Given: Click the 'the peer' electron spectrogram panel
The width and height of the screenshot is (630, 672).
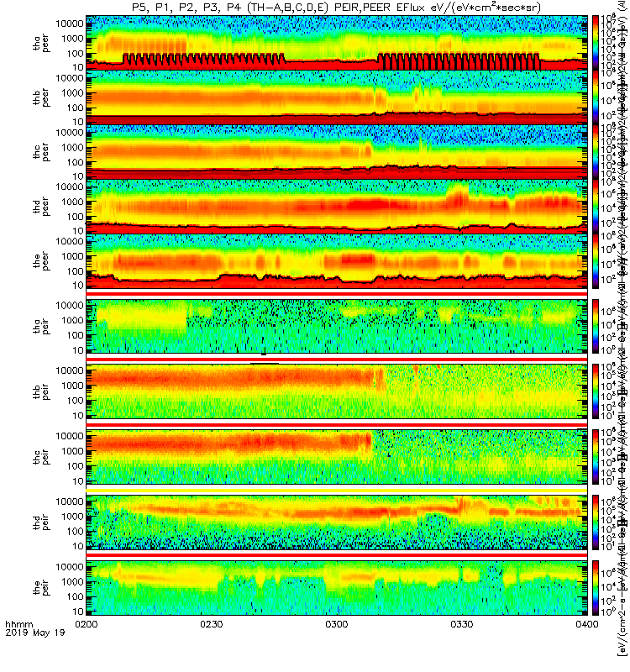Looking at the screenshot, I should tap(337, 260).
